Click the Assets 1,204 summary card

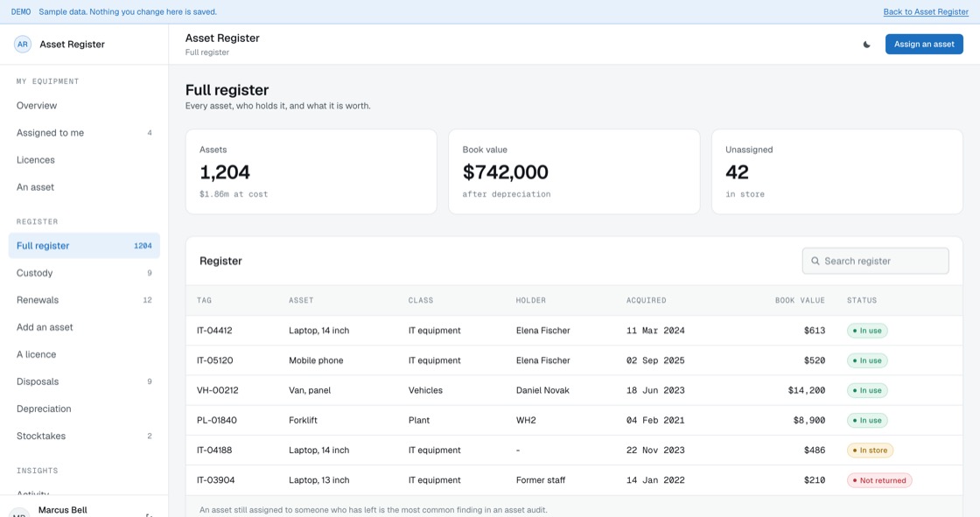point(311,172)
